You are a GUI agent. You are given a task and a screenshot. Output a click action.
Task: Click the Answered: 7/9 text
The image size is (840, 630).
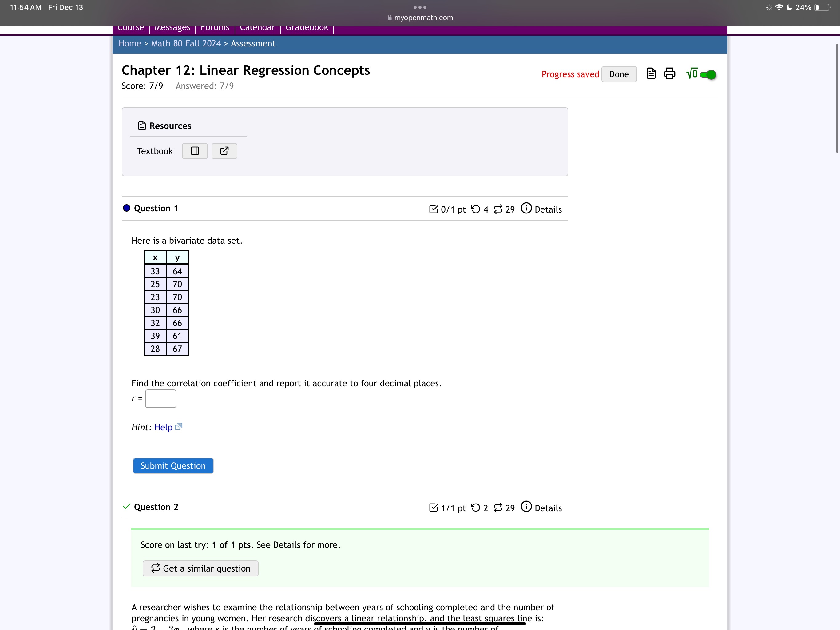205,86
